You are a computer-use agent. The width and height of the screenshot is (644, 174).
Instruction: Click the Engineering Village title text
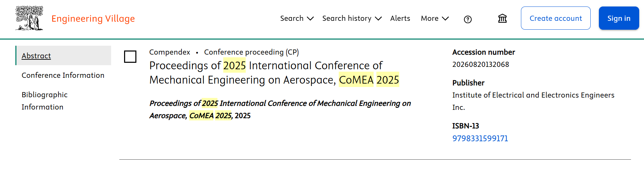[93, 18]
